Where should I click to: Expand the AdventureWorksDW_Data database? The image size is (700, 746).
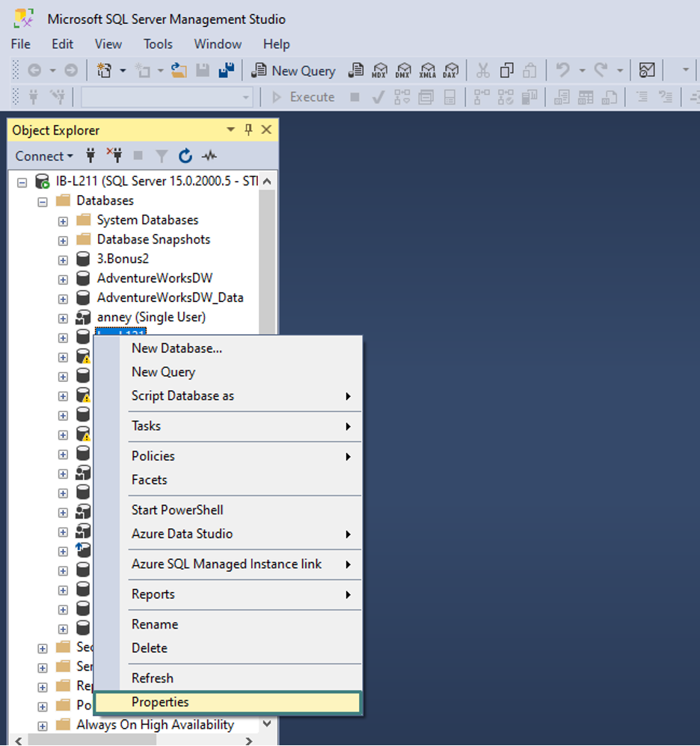[x=63, y=299]
